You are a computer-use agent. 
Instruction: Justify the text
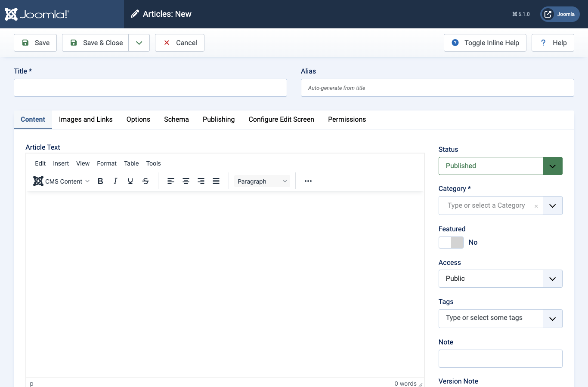[x=216, y=181]
